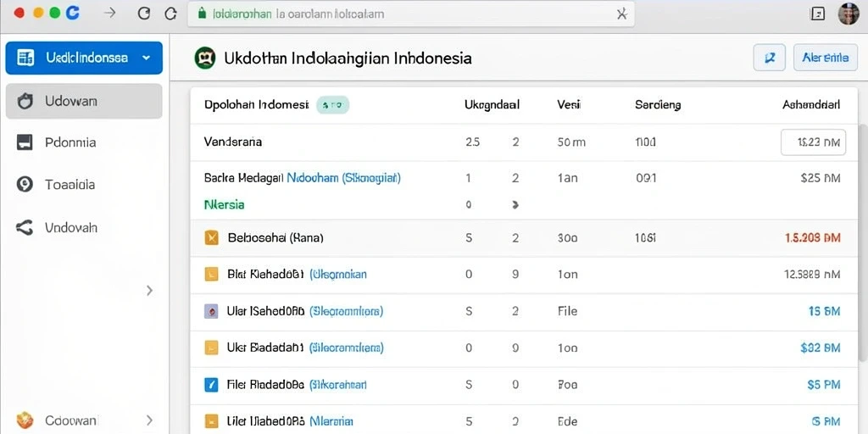Open the Nlaerian link in last row

[x=331, y=421]
